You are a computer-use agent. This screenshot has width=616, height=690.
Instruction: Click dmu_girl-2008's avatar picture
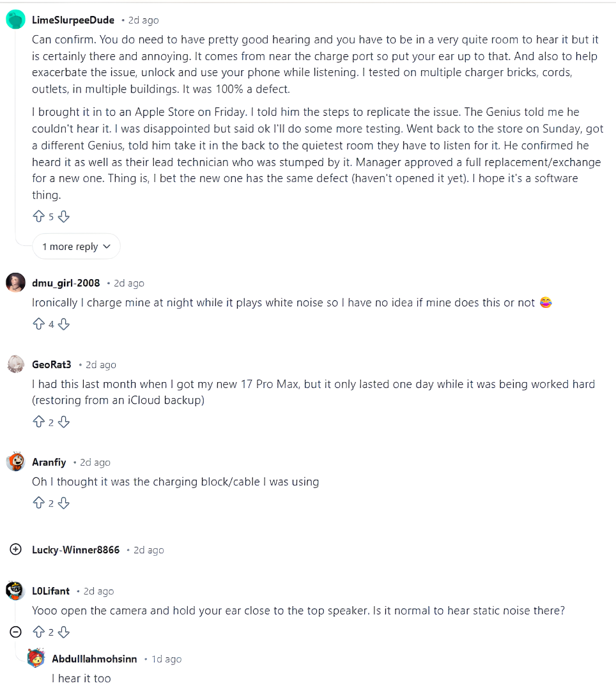coord(16,282)
